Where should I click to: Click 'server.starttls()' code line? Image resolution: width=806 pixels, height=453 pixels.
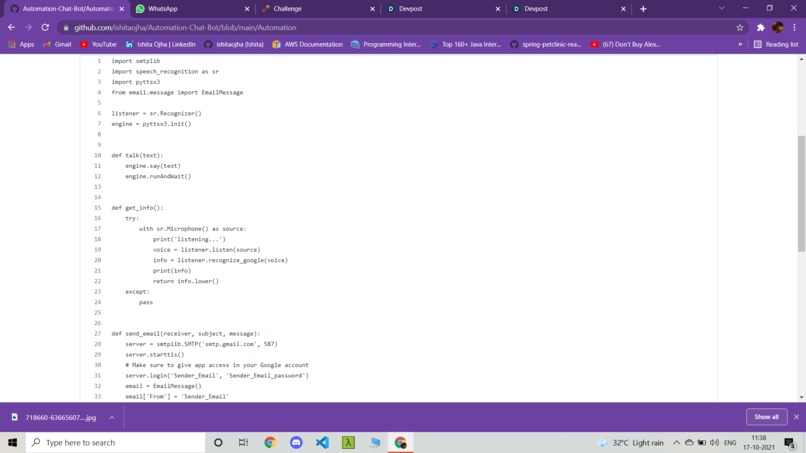pyautogui.click(x=155, y=355)
